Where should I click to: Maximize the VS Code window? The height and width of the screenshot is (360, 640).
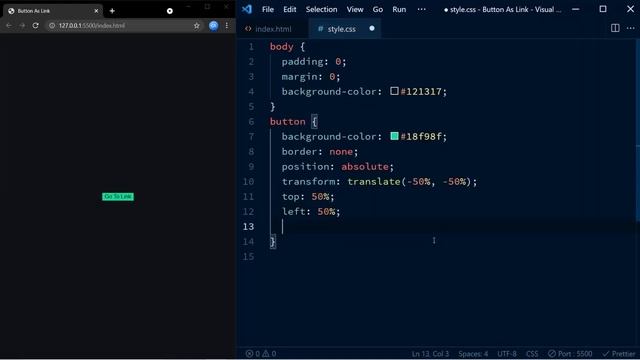tap(603, 9)
